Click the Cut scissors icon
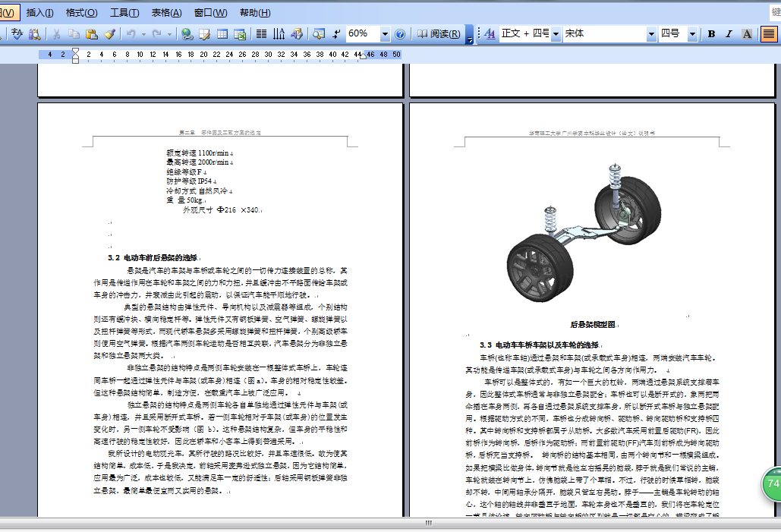Image resolution: width=781 pixels, height=532 pixels. click(57, 34)
